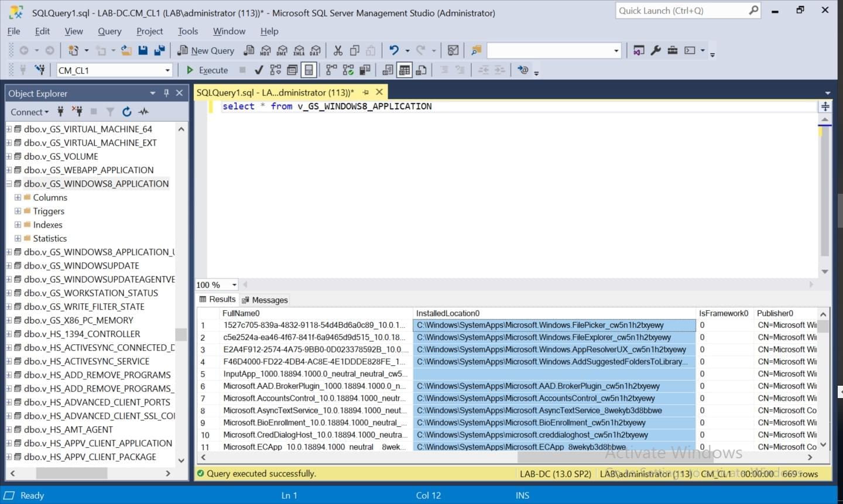Toggle Include Client Statistics

[365, 70]
